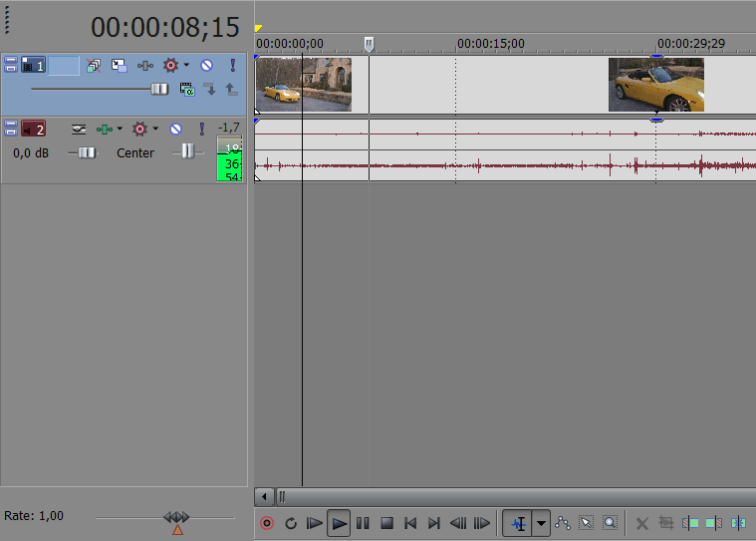Viewport: 756px width, 541px height.
Task: Click audio track 2 volume slider handle
Action: click(x=87, y=152)
